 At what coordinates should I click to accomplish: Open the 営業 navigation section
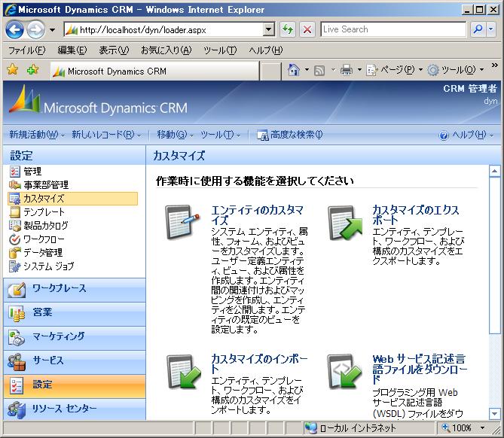75,314
